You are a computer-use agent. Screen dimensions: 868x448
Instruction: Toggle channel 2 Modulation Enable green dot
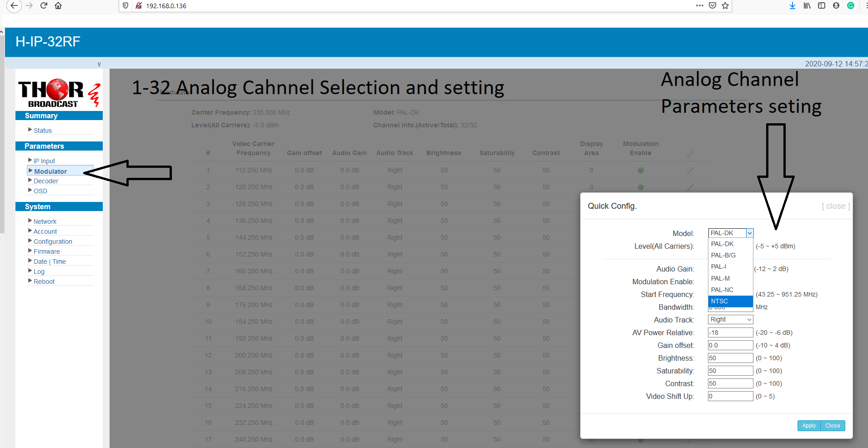pos(641,187)
